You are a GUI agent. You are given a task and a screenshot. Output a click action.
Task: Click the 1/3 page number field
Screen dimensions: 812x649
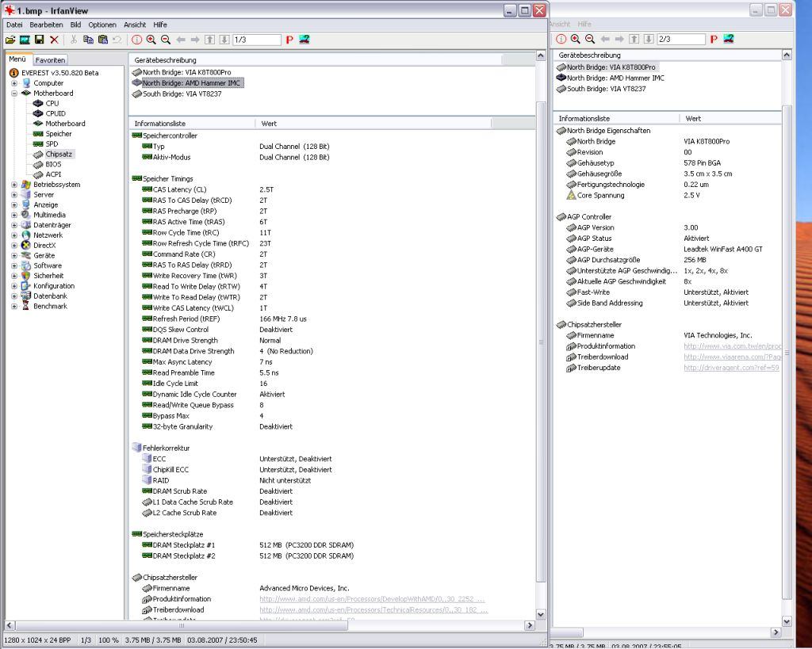[256, 40]
